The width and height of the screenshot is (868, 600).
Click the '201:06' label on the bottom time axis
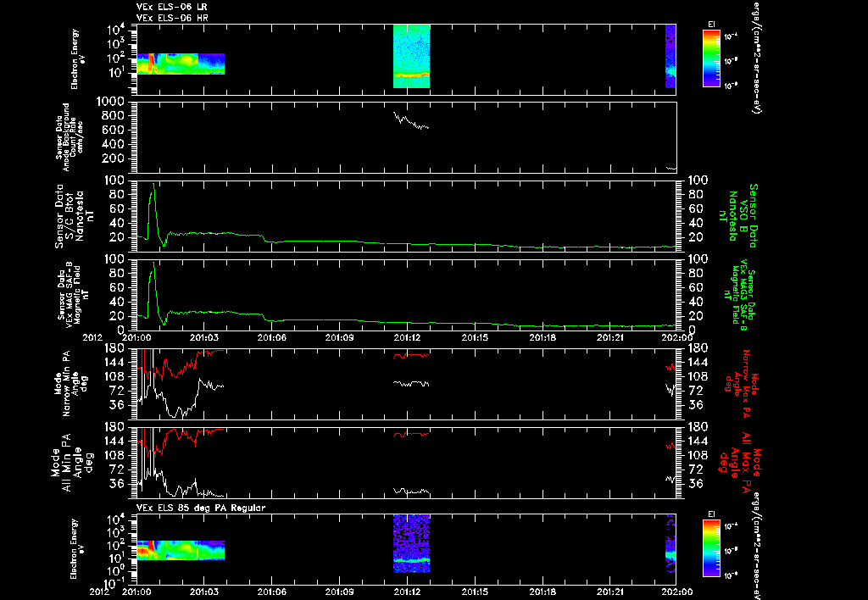coord(271,592)
